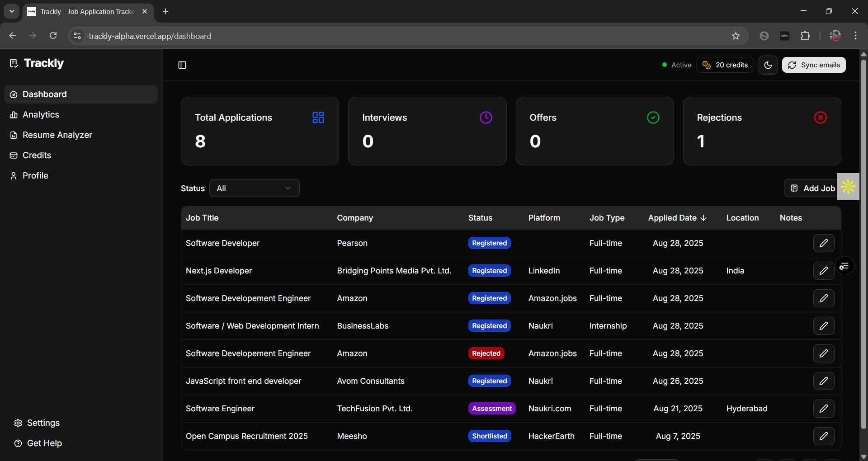
Task: Open Resume Analyzer page
Action: point(81,135)
